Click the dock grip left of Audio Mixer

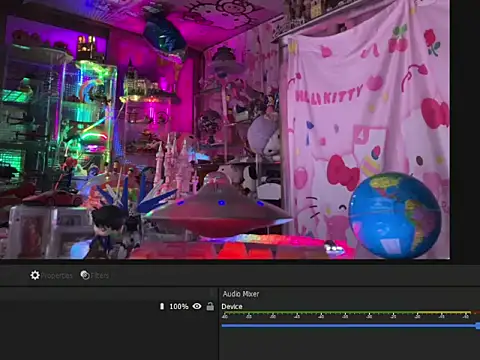pos(213,293)
